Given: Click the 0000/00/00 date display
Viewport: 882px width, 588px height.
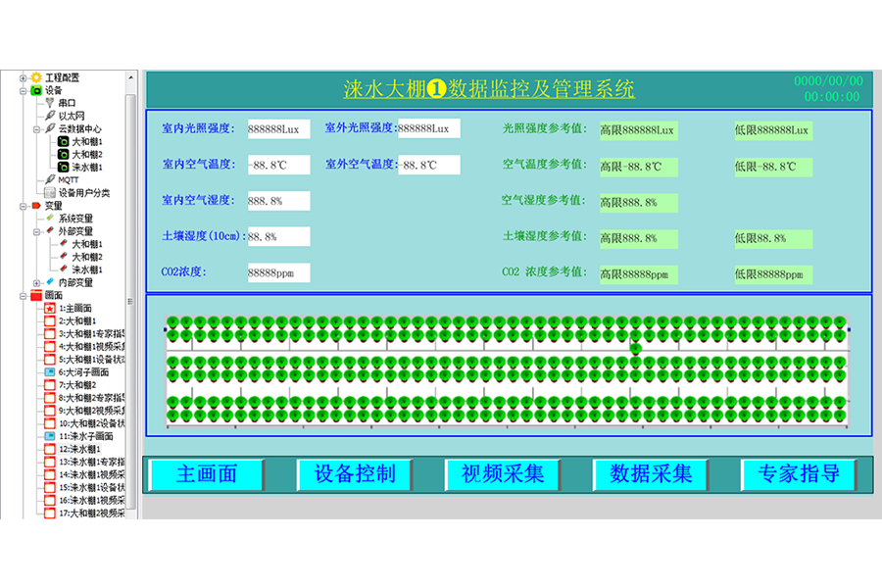Looking at the screenshot, I should coord(828,81).
